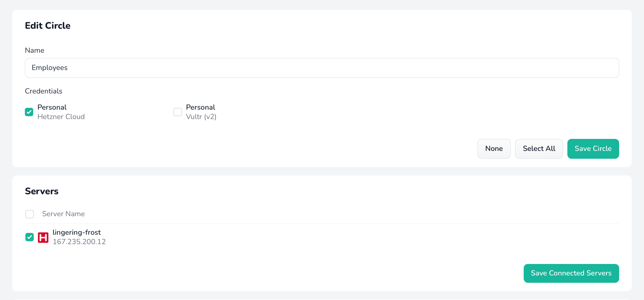Select the IP address 167.235.200.12

point(79,242)
